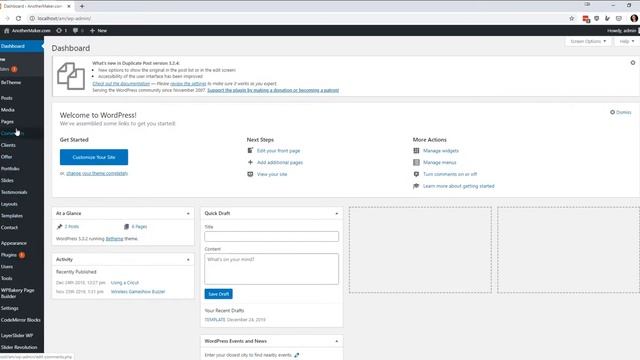640x360 pixels.
Task: Open a new browser tab with plus icon
Action: pos(82,6)
